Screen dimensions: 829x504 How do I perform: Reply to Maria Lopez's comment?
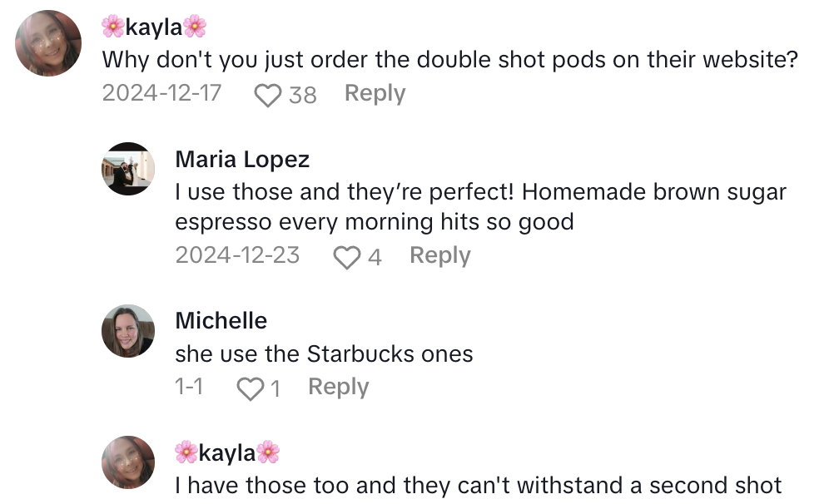[439, 256]
